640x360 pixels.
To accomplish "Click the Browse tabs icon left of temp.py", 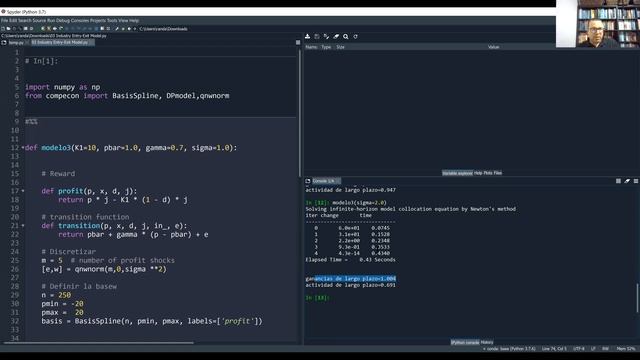I will 4,42.
